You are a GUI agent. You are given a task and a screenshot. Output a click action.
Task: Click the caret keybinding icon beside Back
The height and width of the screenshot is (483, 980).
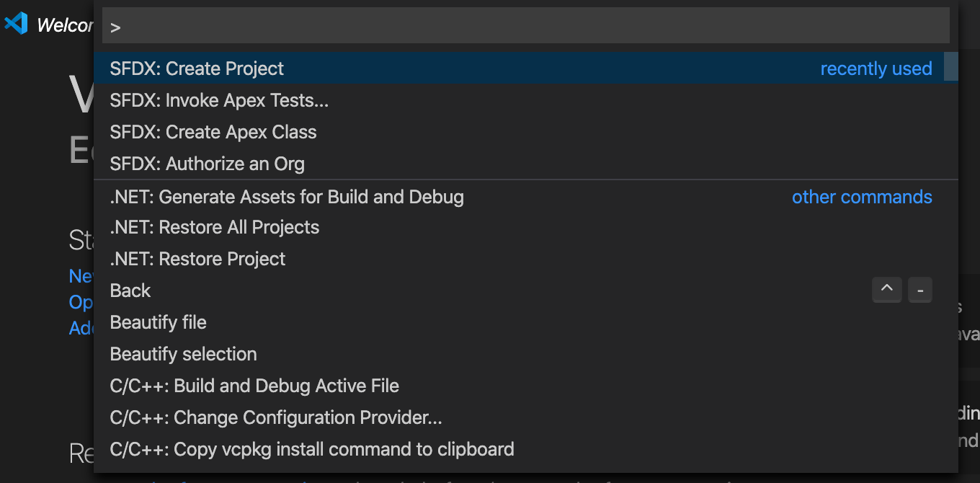pos(887,290)
